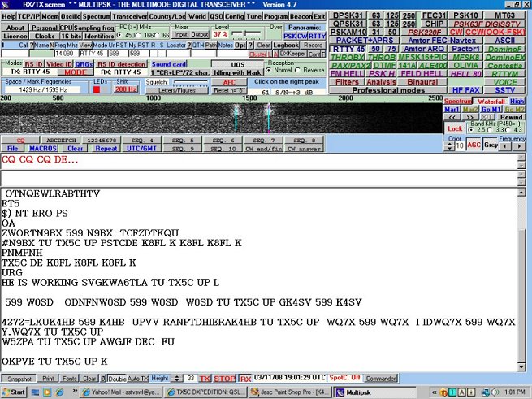Select the RTTY 45 mode button

point(348,49)
